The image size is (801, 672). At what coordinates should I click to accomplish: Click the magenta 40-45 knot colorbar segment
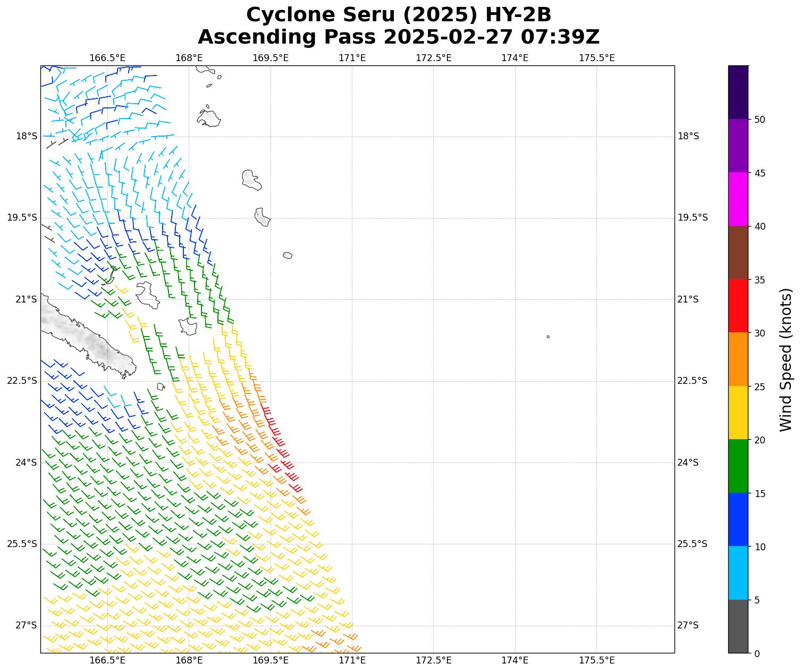[x=738, y=199]
